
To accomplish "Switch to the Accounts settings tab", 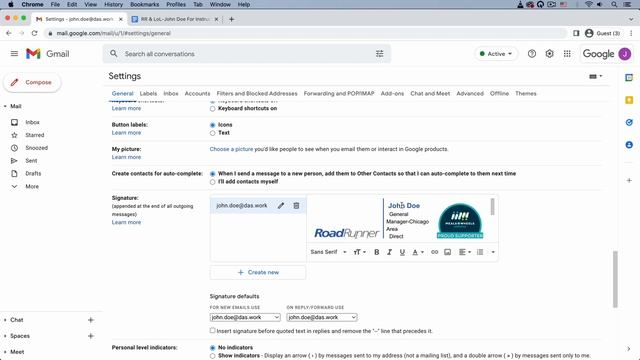I will (x=197, y=93).
